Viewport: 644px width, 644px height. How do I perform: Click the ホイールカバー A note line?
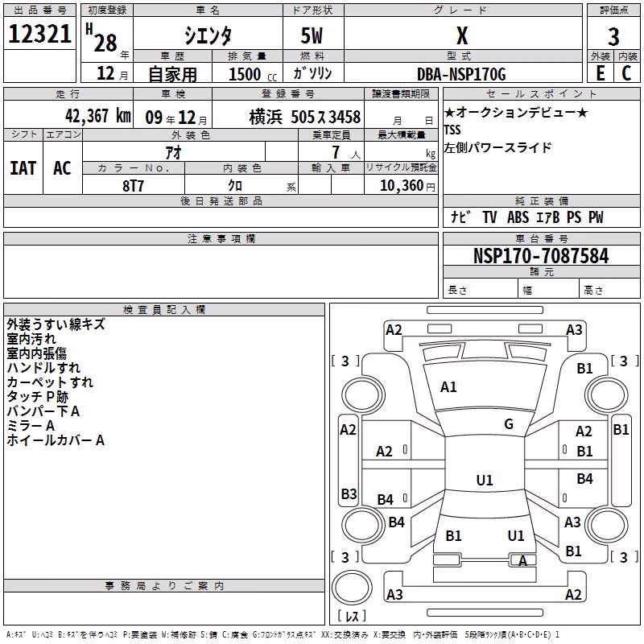(56, 440)
